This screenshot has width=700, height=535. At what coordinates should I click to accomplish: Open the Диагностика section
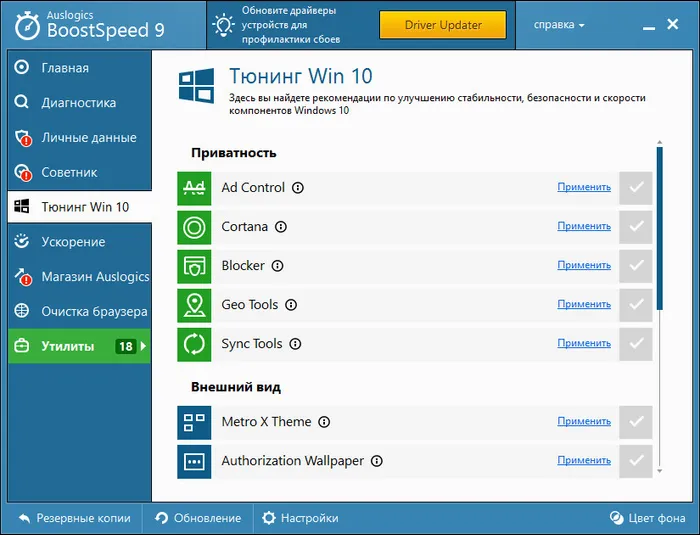pyautogui.click(x=79, y=103)
